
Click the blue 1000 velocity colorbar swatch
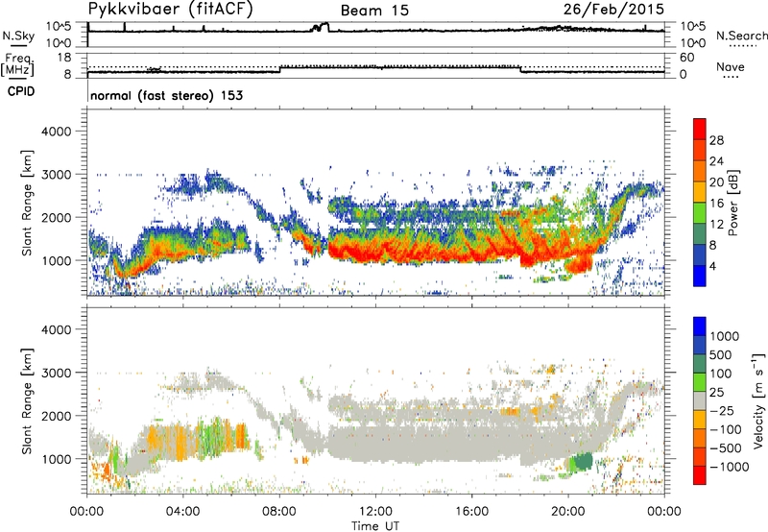[x=700, y=326]
